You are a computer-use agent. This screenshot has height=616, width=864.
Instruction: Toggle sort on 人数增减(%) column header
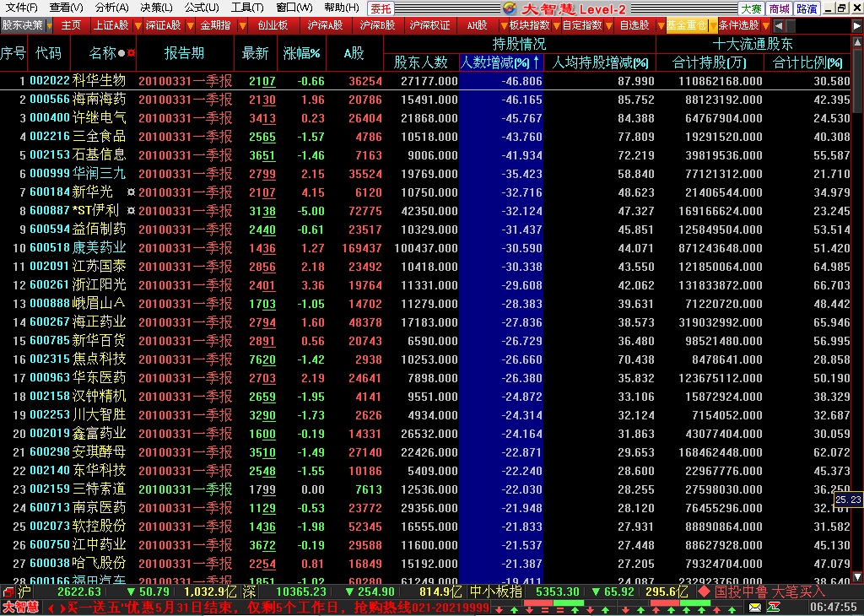coord(501,62)
